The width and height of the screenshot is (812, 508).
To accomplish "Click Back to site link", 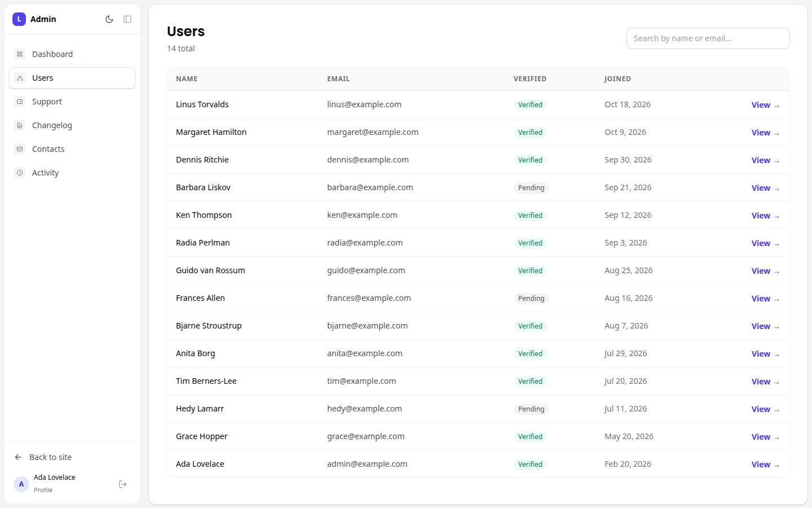I will pos(50,457).
